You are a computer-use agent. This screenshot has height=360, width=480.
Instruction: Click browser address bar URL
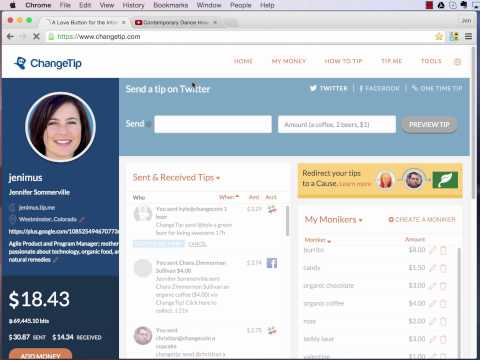[99, 36]
